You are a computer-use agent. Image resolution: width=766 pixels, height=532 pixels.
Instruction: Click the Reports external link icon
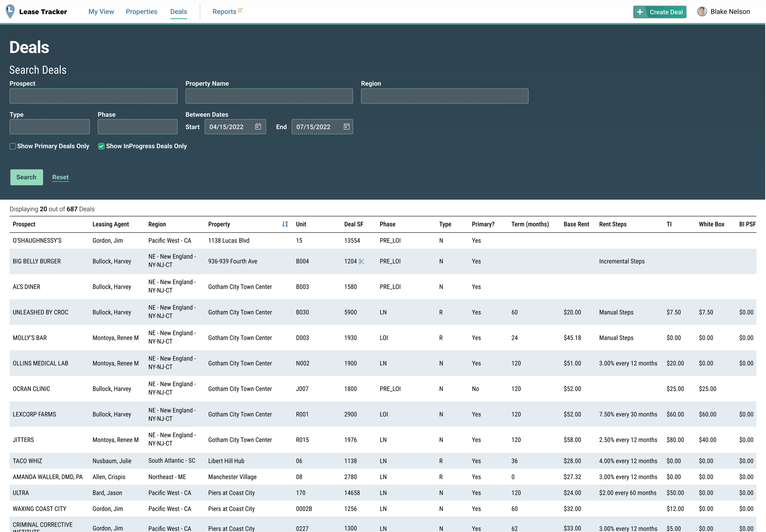(240, 10)
